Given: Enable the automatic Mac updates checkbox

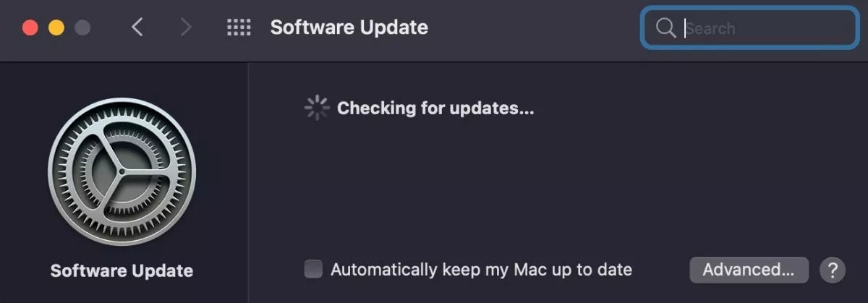Looking at the screenshot, I should [313, 270].
